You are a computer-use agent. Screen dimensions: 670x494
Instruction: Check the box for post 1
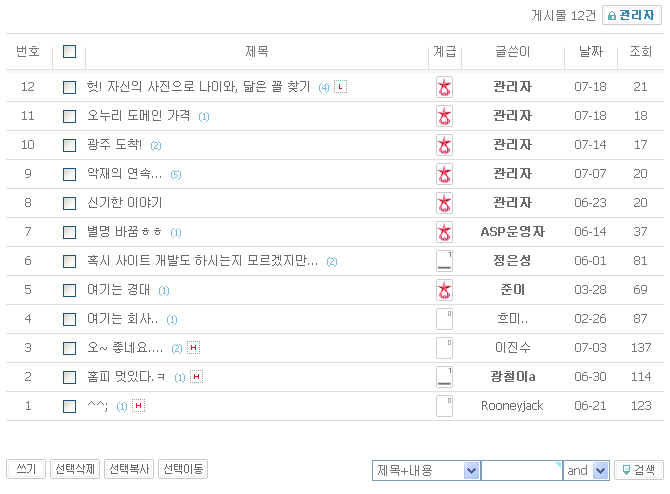click(69, 406)
